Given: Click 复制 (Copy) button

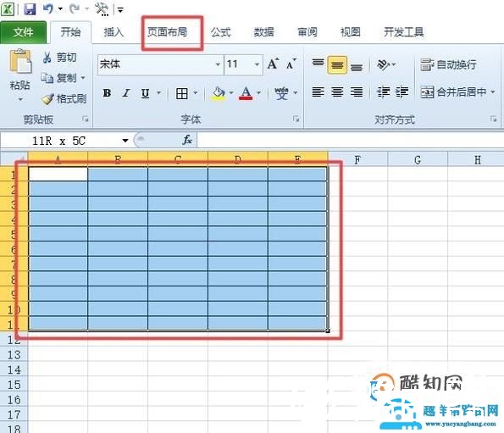Looking at the screenshot, I should pyautogui.click(x=58, y=78).
